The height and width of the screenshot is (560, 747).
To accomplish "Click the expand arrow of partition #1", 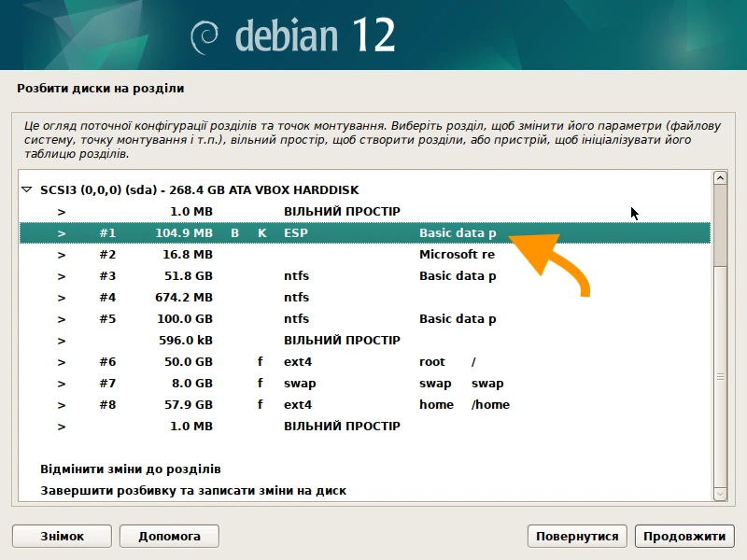I will pyautogui.click(x=62, y=233).
